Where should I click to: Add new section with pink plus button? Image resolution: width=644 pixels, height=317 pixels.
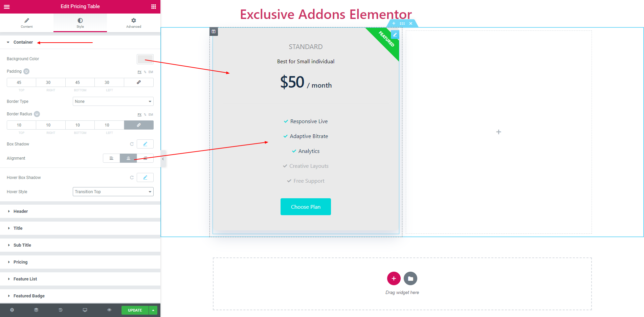(394, 278)
